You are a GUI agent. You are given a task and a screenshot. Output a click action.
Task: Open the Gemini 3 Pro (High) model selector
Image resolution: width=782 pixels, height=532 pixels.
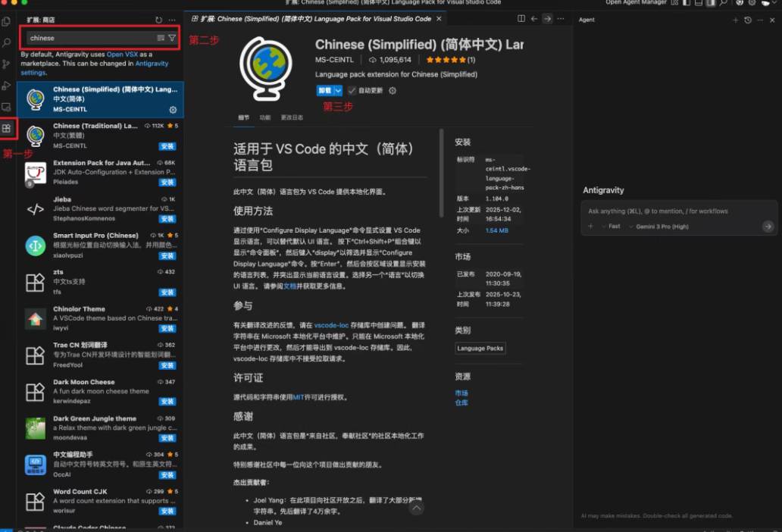pyautogui.click(x=662, y=226)
